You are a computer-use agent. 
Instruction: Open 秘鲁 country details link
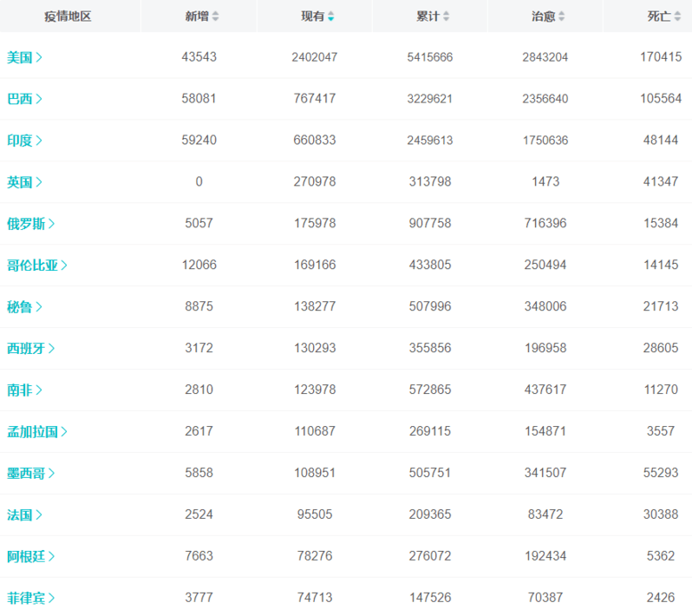point(24,307)
